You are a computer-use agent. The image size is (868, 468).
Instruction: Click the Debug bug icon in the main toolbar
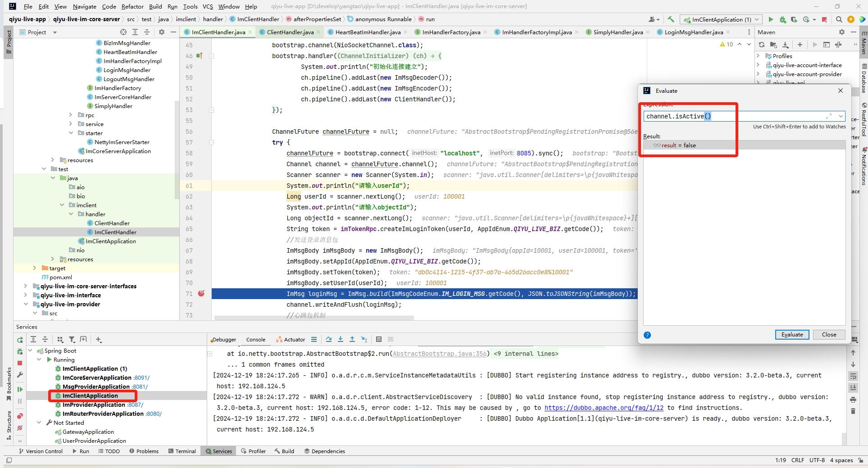pos(783,19)
